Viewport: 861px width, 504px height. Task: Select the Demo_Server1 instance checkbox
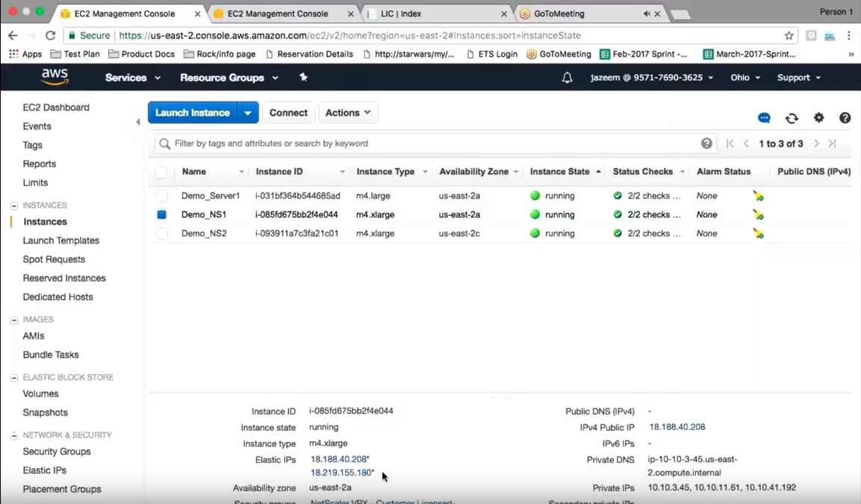[x=162, y=196]
